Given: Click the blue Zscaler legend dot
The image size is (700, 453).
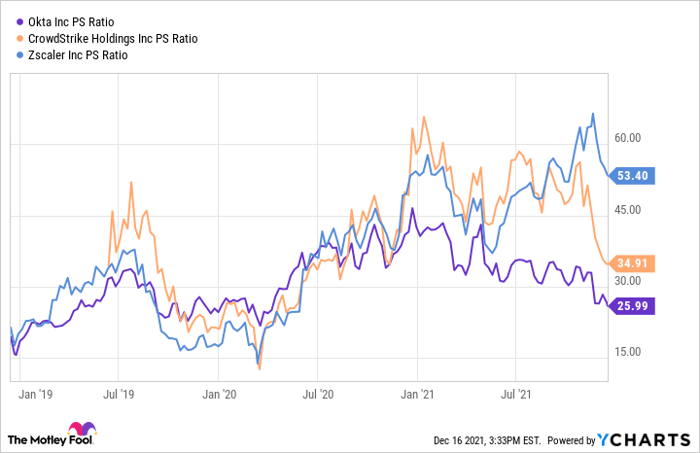Looking at the screenshot, I should [23, 55].
